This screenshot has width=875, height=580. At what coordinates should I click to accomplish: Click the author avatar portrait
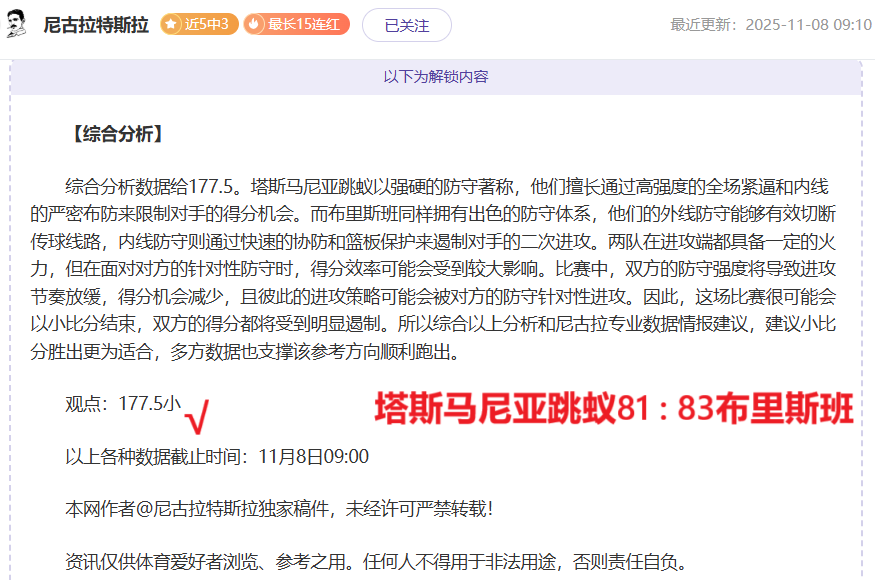pyautogui.click(x=17, y=24)
